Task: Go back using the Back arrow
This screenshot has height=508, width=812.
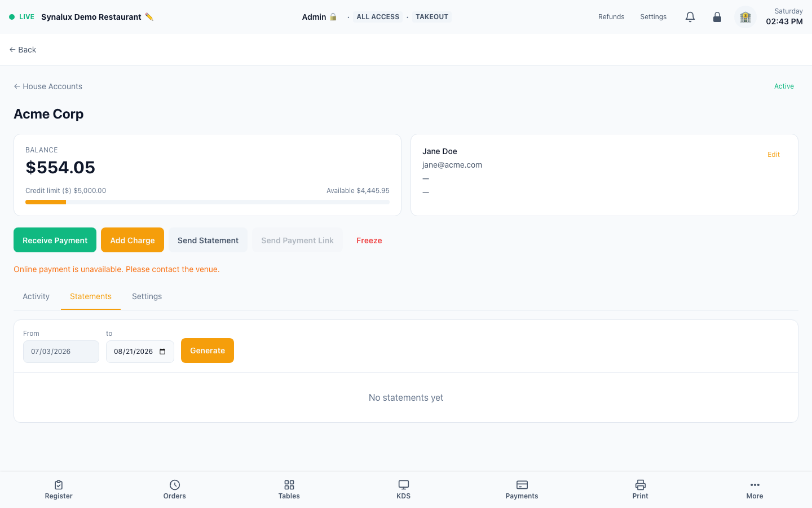Action: [23, 50]
